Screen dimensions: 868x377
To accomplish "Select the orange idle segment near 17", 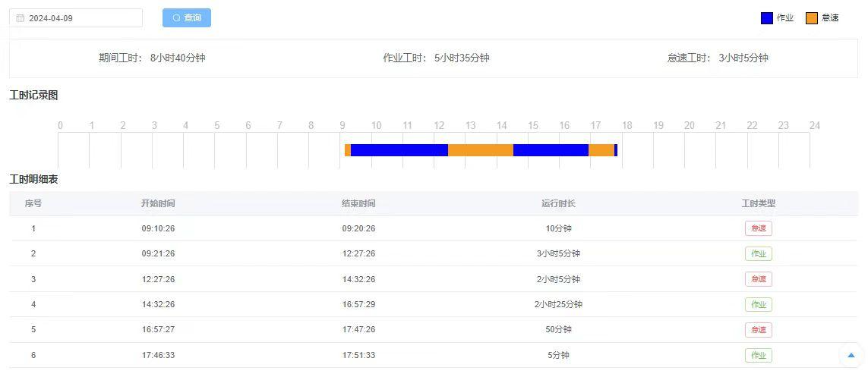I will coord(601,150).
